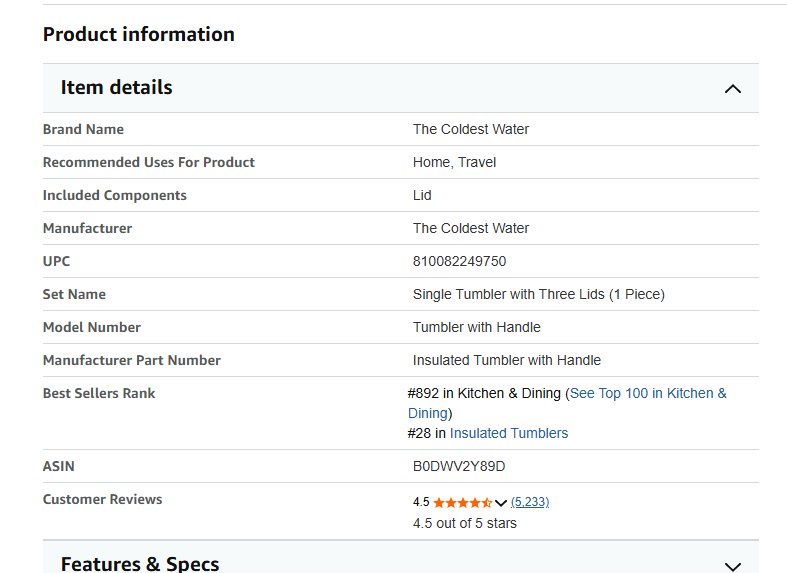
Task: Click the UPC label
Action: click(x=56, y=261)
